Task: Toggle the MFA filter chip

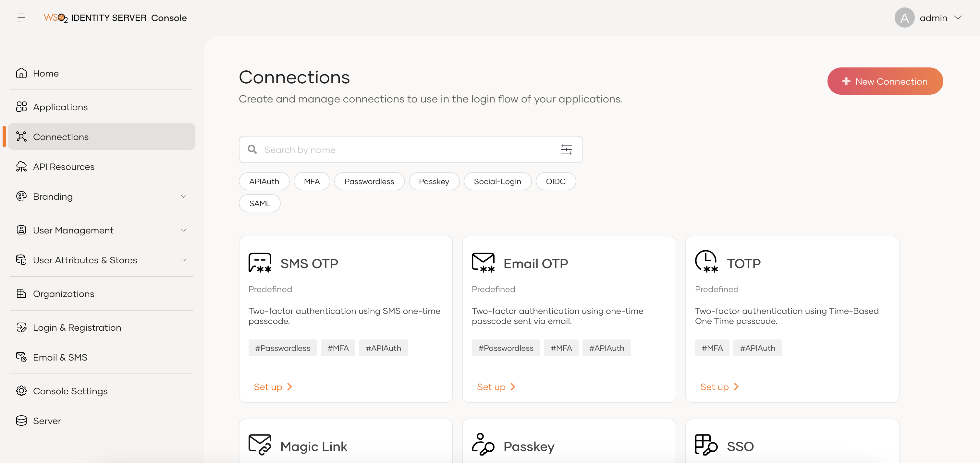Action: (312, 181)
